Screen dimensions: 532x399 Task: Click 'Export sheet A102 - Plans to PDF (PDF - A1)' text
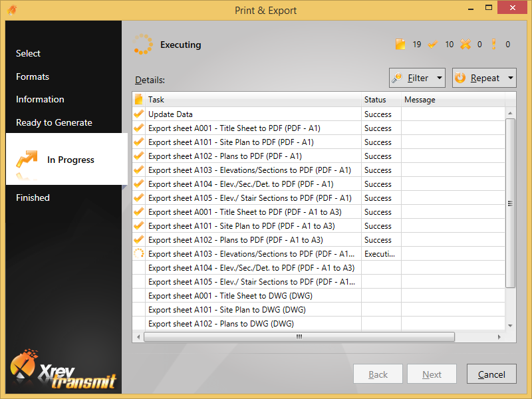(225, 156)
